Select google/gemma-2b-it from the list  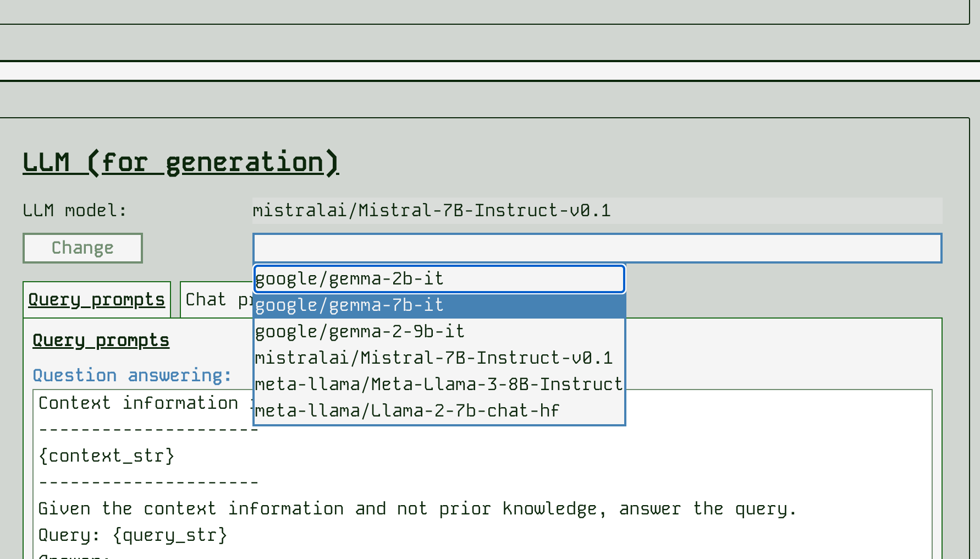coord(438,279)
